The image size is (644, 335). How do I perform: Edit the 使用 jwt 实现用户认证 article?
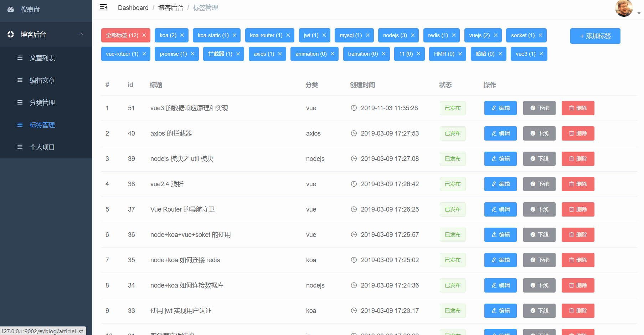[x=500, y=311]
